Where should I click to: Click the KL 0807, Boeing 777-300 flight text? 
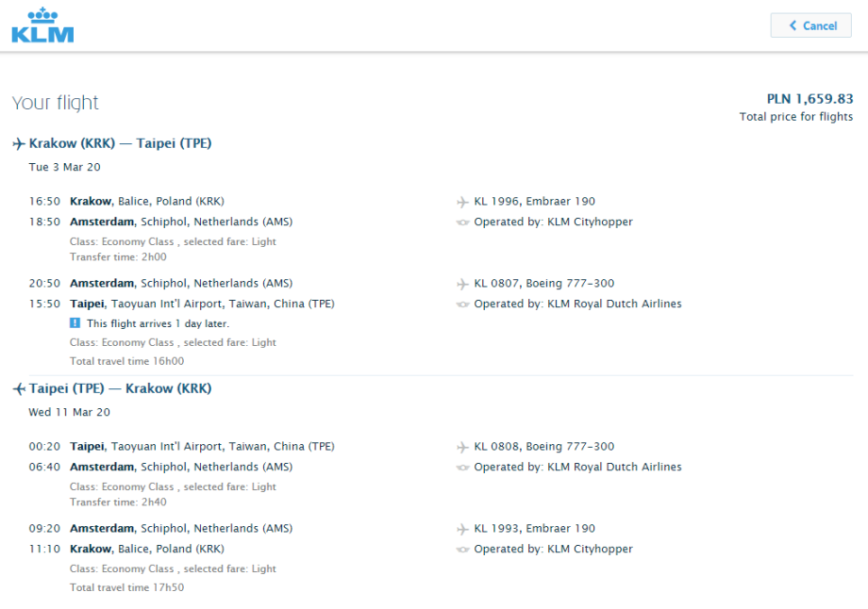543,283
